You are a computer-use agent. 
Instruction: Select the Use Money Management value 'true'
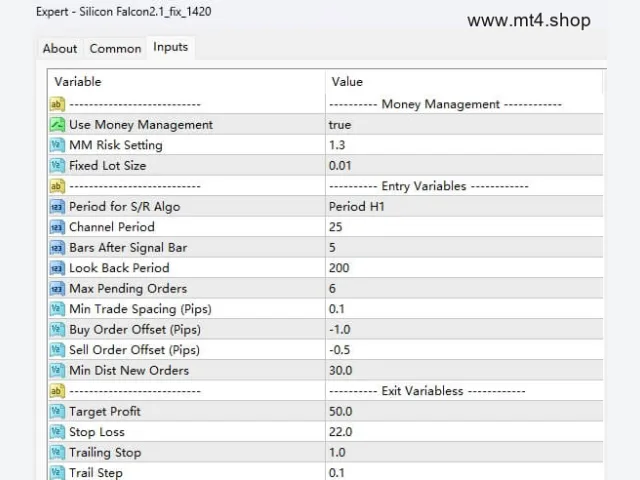(x=340, y=125)
